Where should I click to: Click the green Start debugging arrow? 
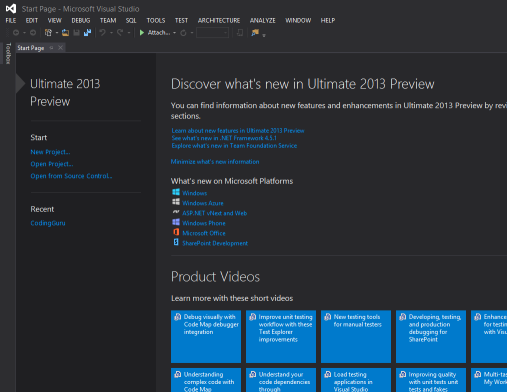[142, 33]
